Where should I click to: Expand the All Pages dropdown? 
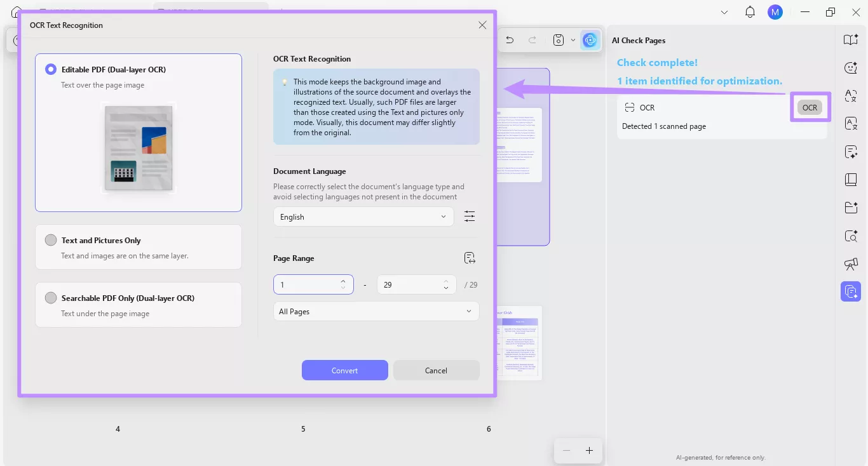click(376, 312)
